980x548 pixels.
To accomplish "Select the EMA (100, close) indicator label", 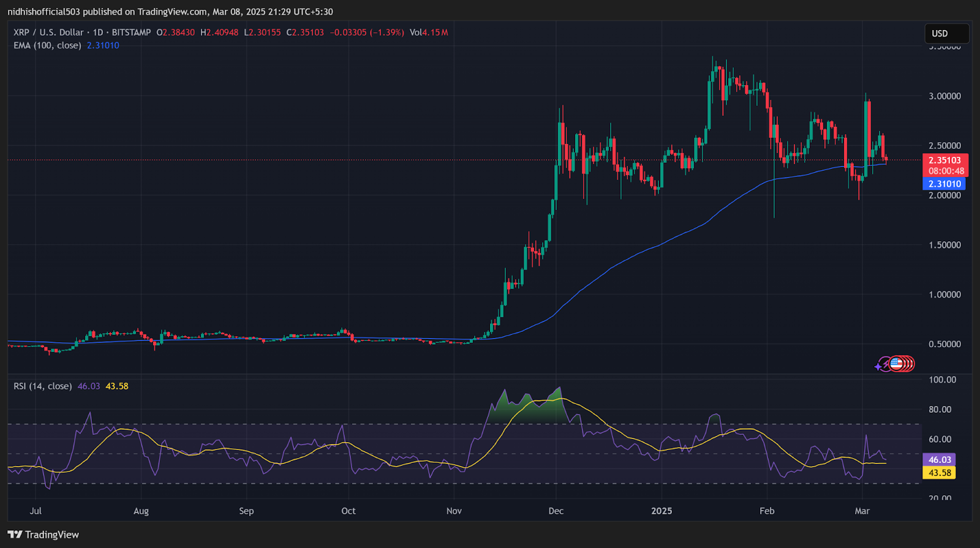I will click(47, 45).
